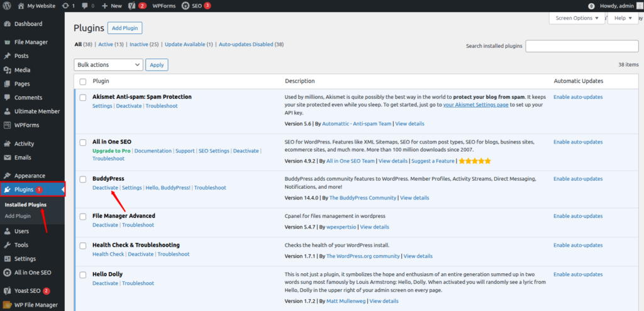This screenshot has height=311, width=644.
Task: Click the WP File Manager folder icon in sidebar
Action: point(7,305)
